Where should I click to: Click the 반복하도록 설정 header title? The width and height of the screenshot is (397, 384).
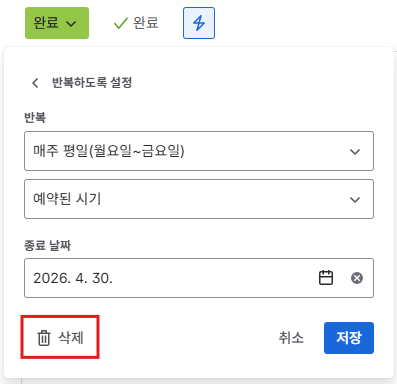point(92,83)
